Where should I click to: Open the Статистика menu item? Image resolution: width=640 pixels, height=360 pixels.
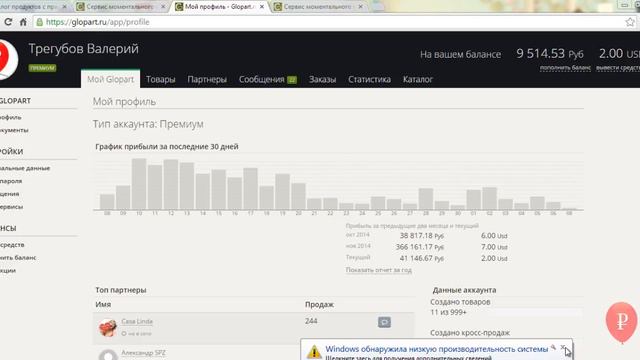369,79
